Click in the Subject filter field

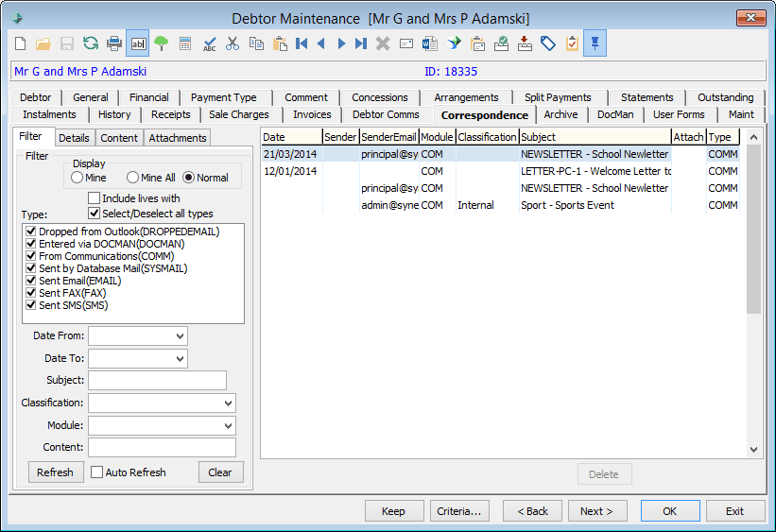tap(158, 381)
